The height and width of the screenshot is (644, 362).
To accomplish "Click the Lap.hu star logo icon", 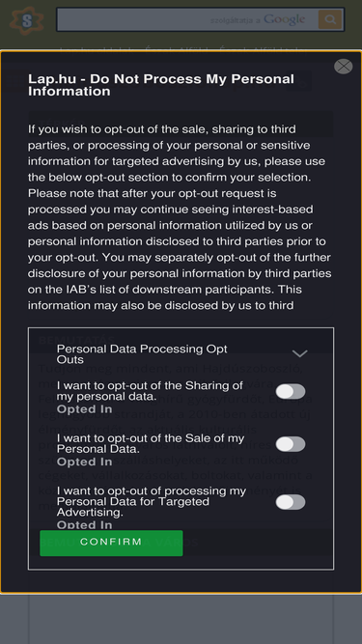I will (27, 20).
